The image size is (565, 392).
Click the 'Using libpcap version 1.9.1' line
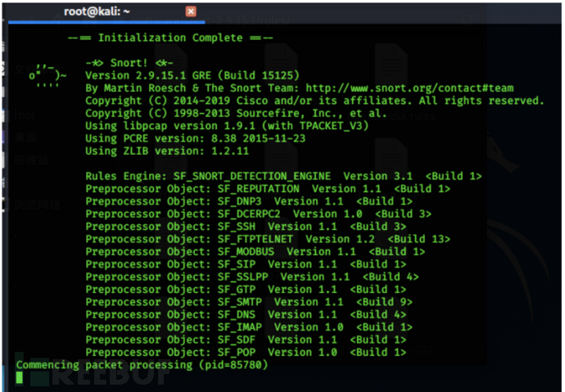coord(227,126)
